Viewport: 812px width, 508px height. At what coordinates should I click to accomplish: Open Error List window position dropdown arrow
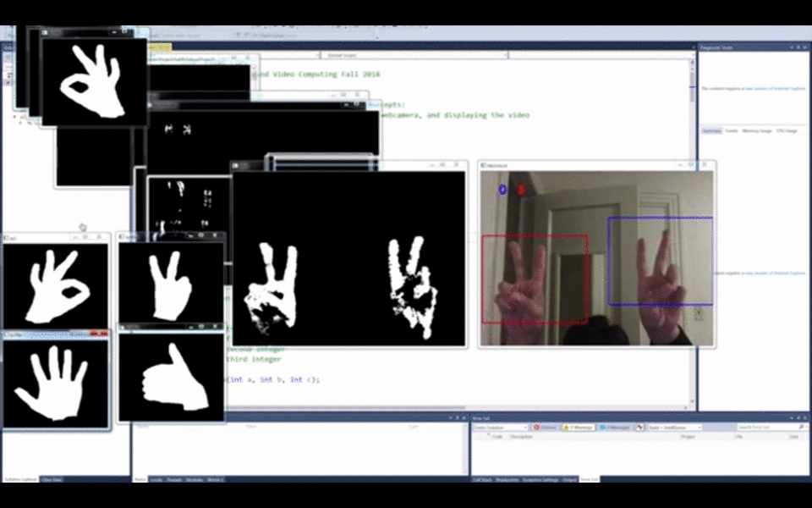tap(792, 417)
